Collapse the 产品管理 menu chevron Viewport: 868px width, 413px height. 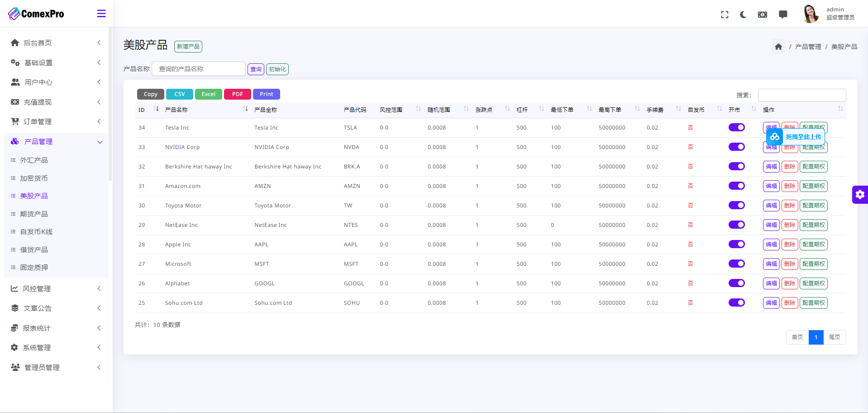[100, 142]
